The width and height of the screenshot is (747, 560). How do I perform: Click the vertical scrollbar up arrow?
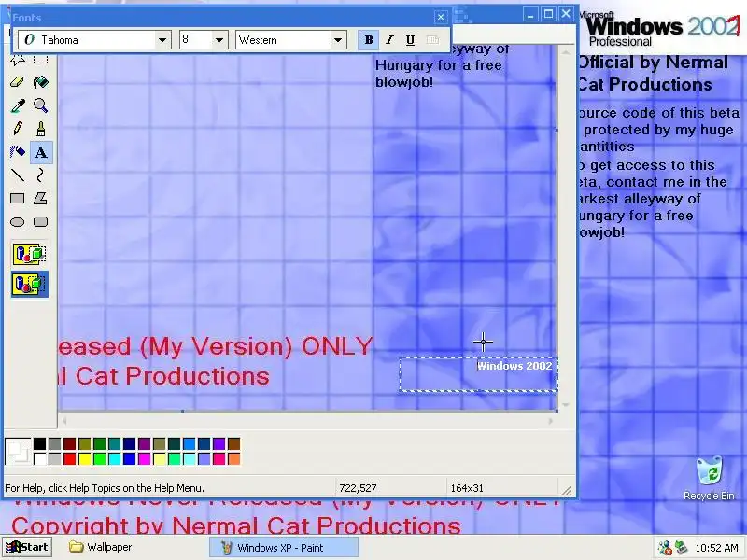566,52
